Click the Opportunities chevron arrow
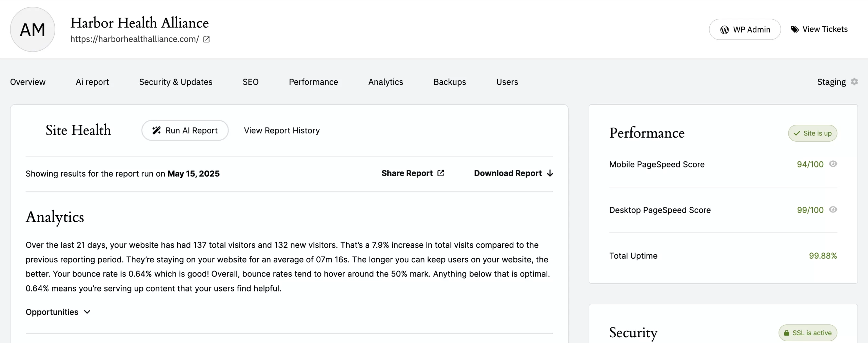Image resolution: width=868 pixels, height=343 pixels. [87, 312]
